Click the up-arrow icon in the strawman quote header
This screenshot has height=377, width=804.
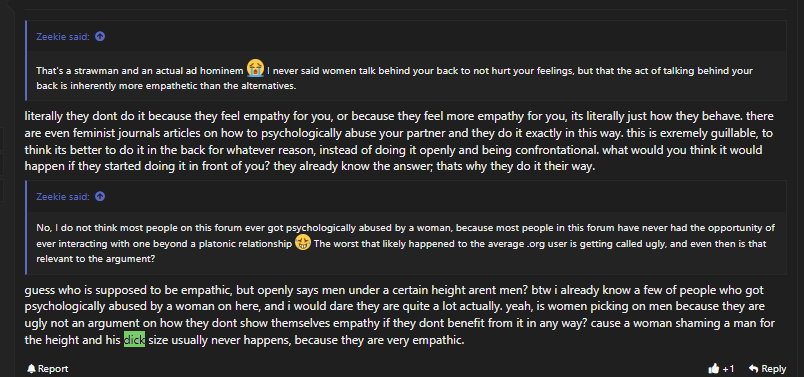pos(100,36)
